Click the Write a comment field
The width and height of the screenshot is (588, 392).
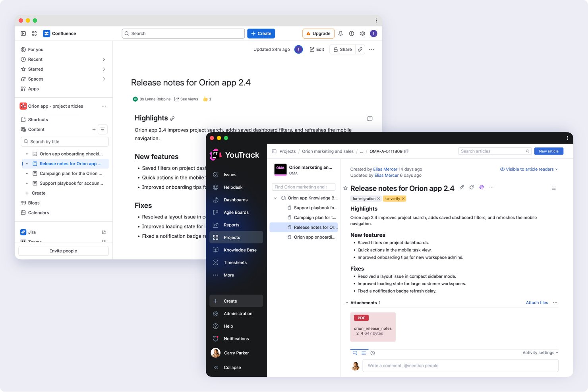(x=460, y=366)
